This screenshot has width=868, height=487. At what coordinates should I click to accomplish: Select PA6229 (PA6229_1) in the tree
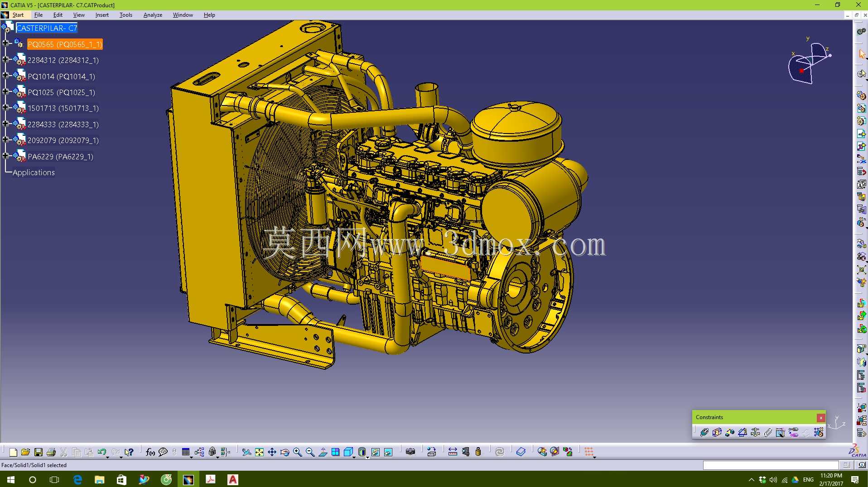pos(60,157)
